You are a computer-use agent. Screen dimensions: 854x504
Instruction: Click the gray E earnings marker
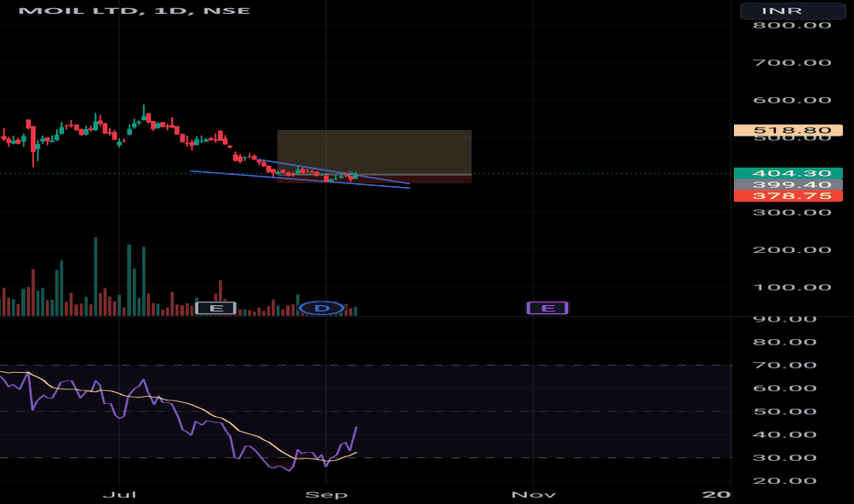coord(215,309)
